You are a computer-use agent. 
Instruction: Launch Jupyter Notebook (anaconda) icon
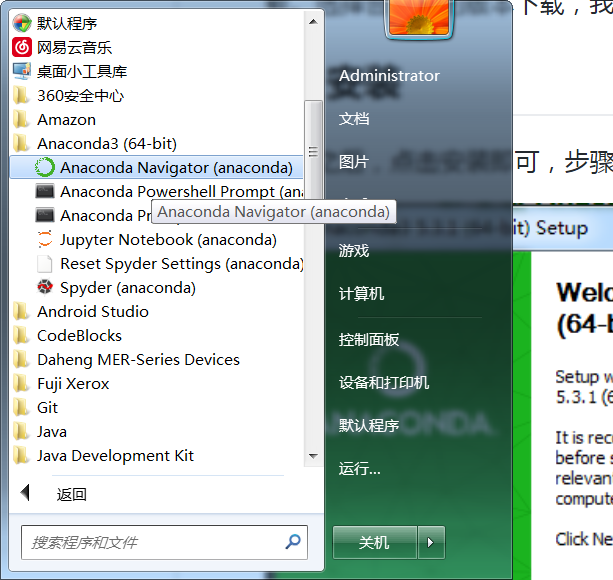[45, 239]
